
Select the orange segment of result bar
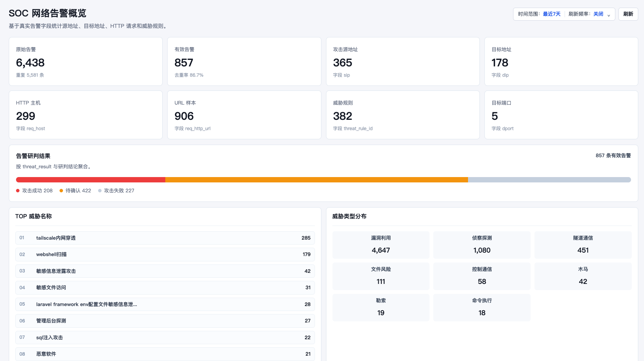click(x=316, y=180)
